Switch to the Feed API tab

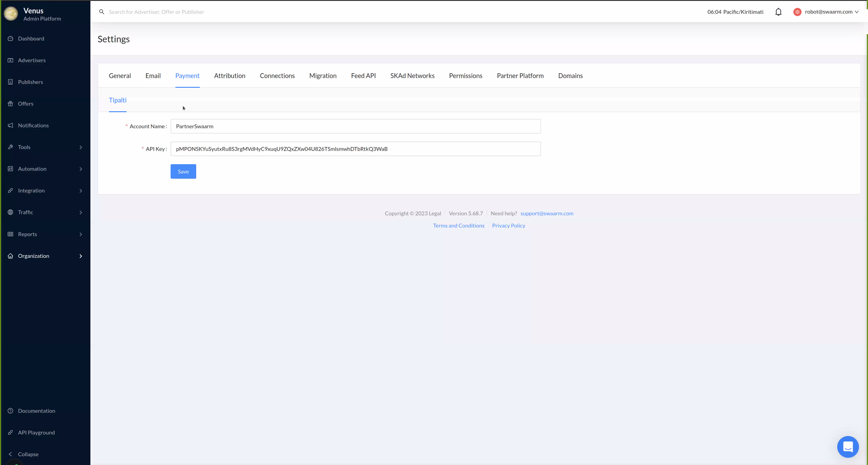[x=363, y=76]
